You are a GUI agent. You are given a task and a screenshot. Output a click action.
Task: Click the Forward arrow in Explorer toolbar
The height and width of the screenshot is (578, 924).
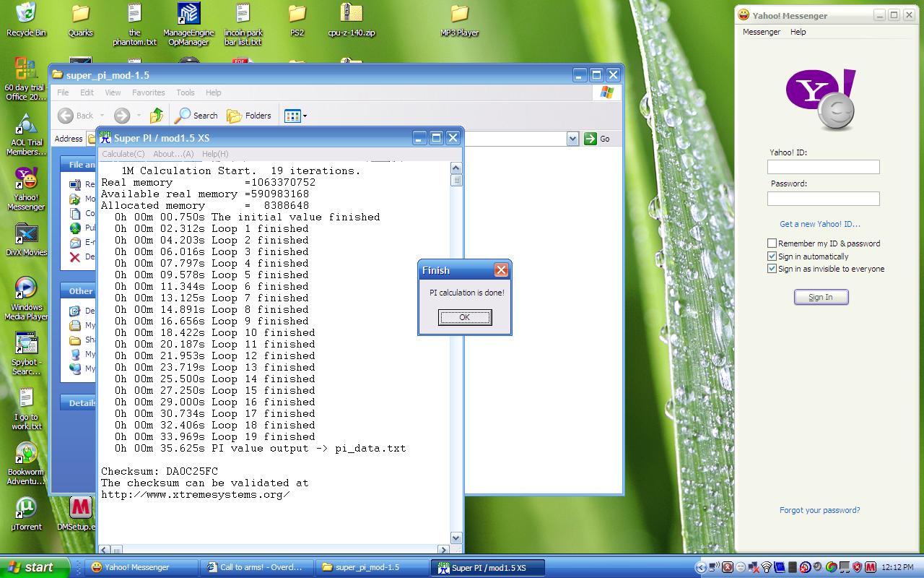121,116
